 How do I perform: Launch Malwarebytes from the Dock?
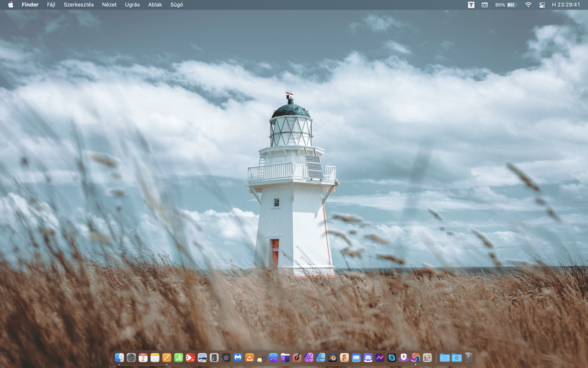click(x=238, y=358)
